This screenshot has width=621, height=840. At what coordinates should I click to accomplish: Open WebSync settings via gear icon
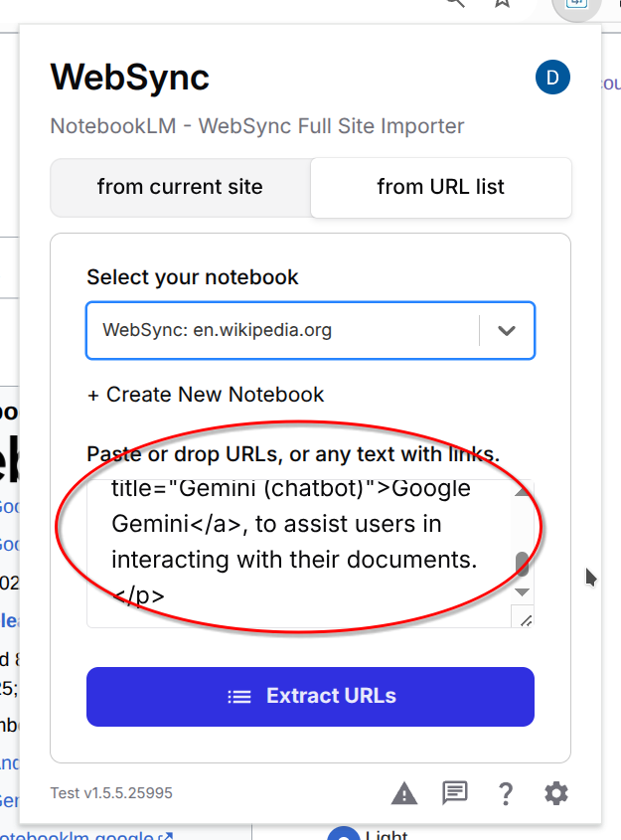555,792
